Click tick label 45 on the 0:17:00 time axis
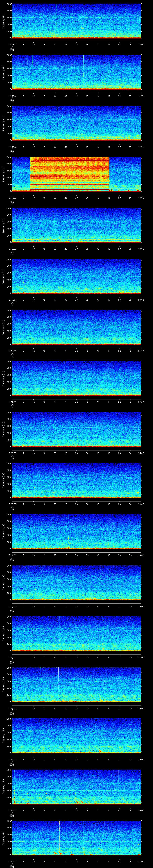 click(x=109, y=198)
